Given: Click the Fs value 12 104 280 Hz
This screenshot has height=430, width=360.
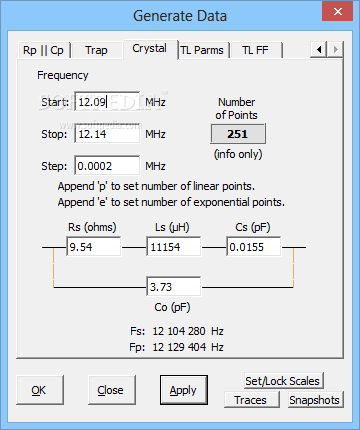Looking at the screenshot, I should coord(188,331).
